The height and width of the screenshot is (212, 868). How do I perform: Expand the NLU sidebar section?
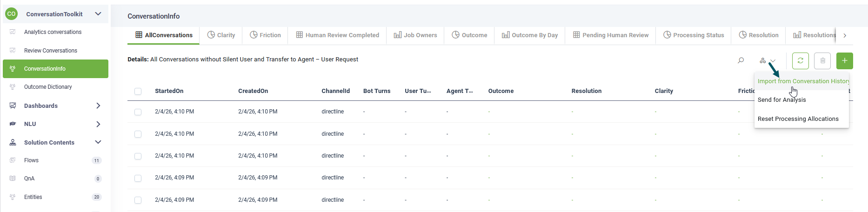coord(98,124)
